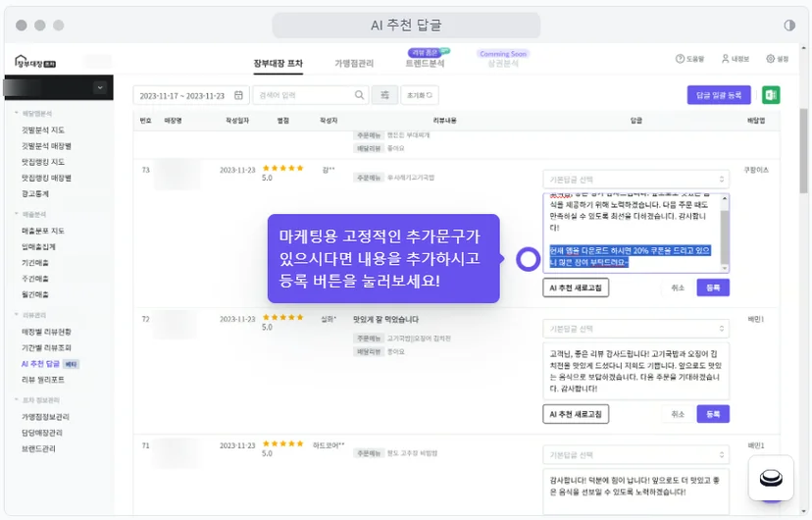Click the reply text area for review 71
The image size is (812, 520).
[635, 491]
